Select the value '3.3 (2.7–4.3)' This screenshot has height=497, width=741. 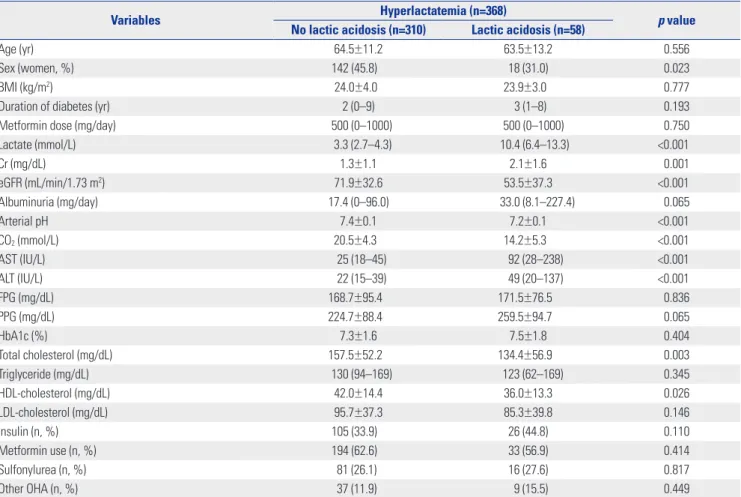pos(362,145)
